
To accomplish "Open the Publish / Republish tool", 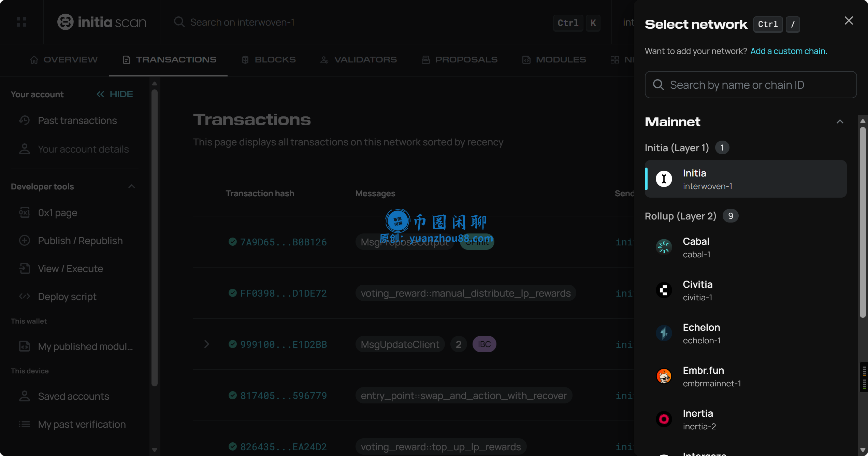I will pyautogui.click(x=80, y=241).
